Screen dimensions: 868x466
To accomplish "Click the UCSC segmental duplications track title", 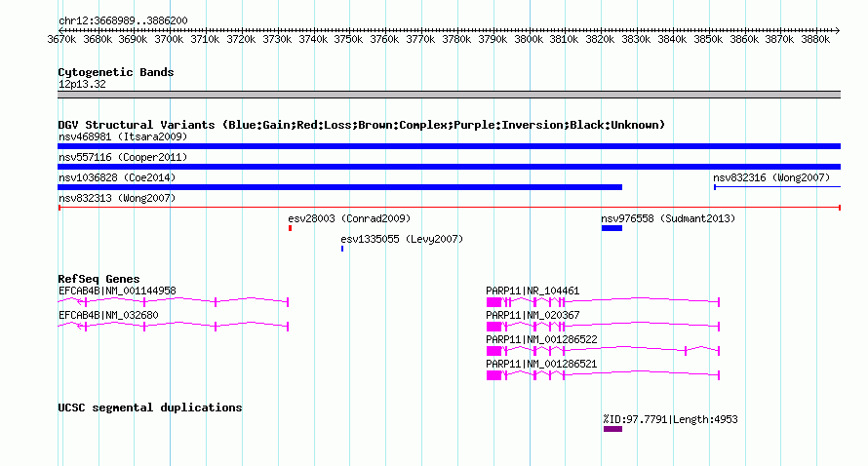I will pyautogui.click(x=150, y=408).
